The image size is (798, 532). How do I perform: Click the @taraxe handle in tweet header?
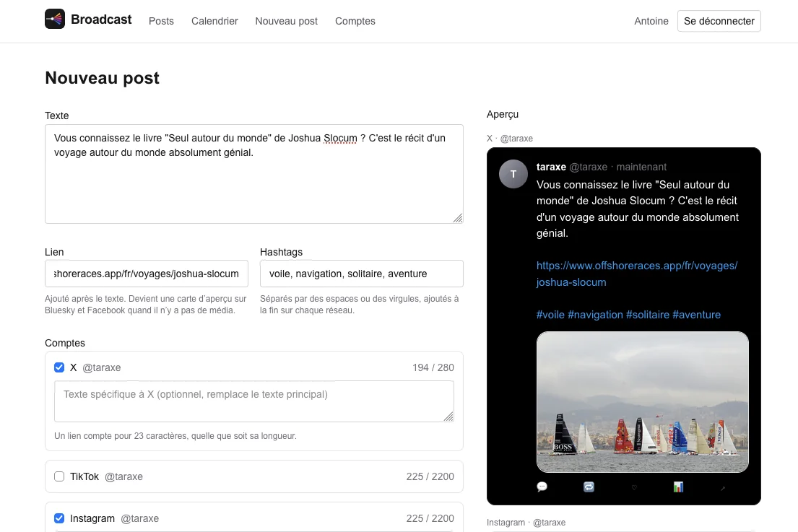588,167
